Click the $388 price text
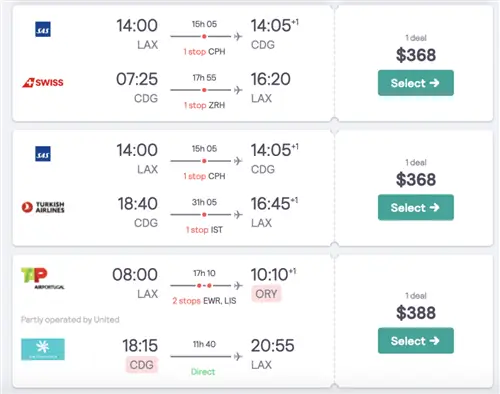 [x=416, y=313]
